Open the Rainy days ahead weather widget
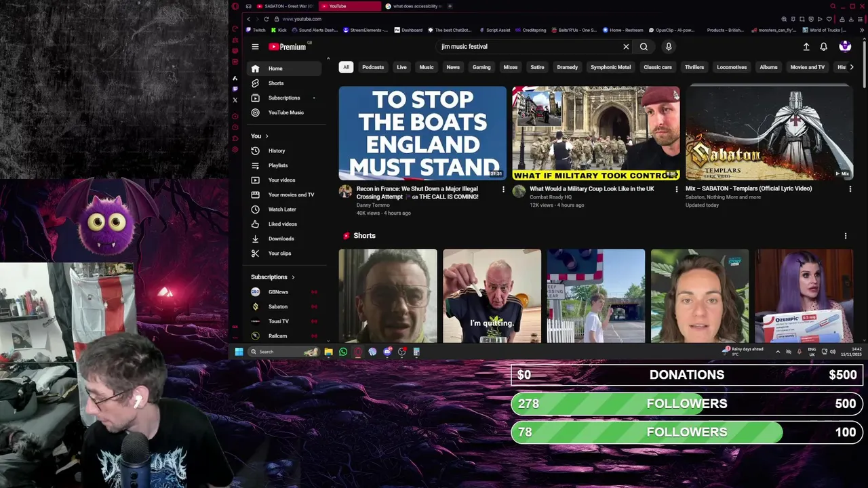Image resolution: width=868 pixels, height=488 pixels. click(x=743, y=352)
